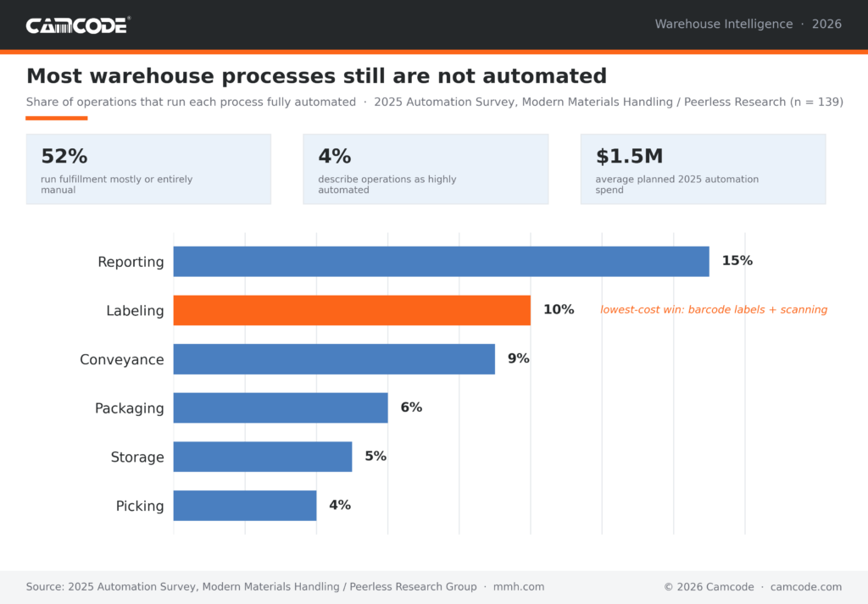Click the orange Labeling bar
This screenshot has width=868, height=604.
click(352, 310)
